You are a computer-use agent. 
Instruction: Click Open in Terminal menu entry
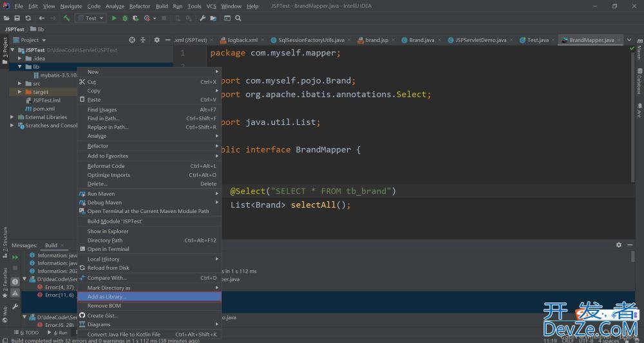[149, 249]
